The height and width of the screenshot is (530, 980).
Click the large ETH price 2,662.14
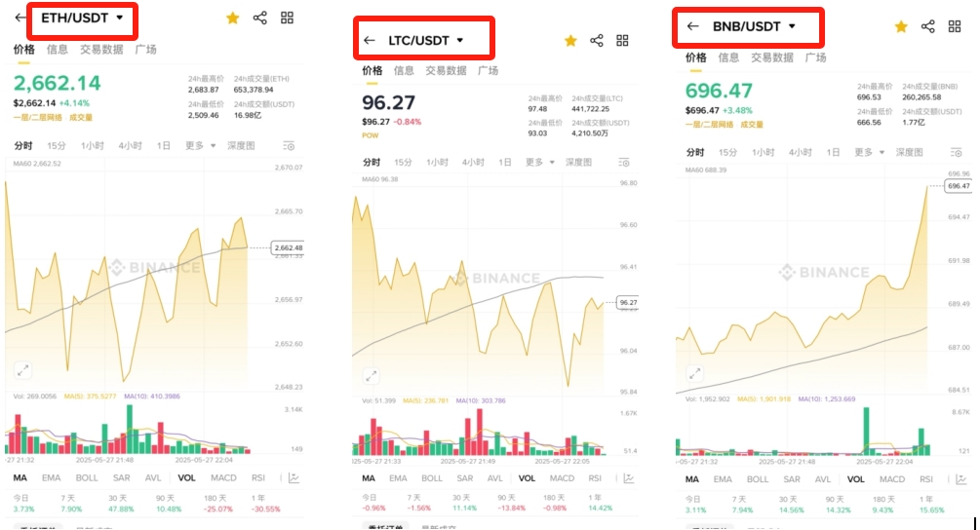pyautogui.click(x=57, y=83)
